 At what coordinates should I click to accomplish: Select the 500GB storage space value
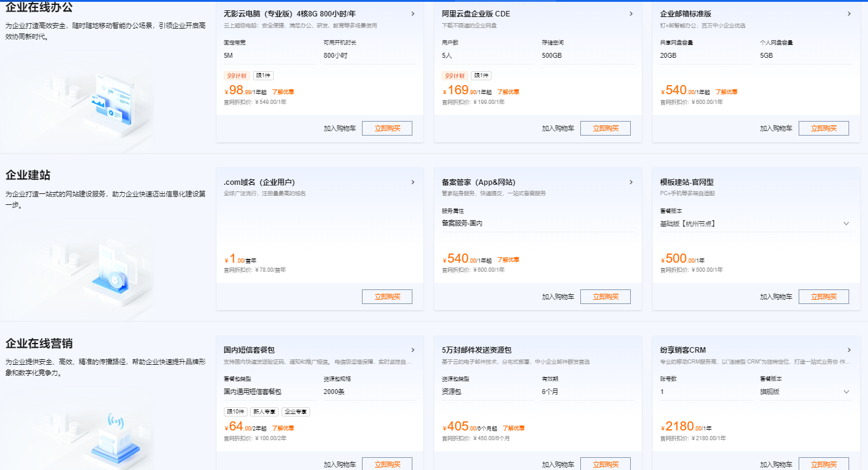[552, 55]
